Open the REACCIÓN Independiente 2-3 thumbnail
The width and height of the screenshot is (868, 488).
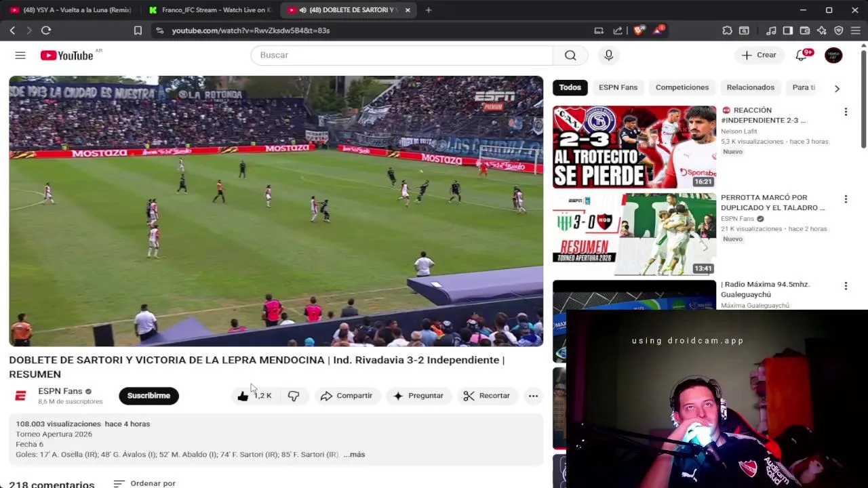tap(634, 147)
